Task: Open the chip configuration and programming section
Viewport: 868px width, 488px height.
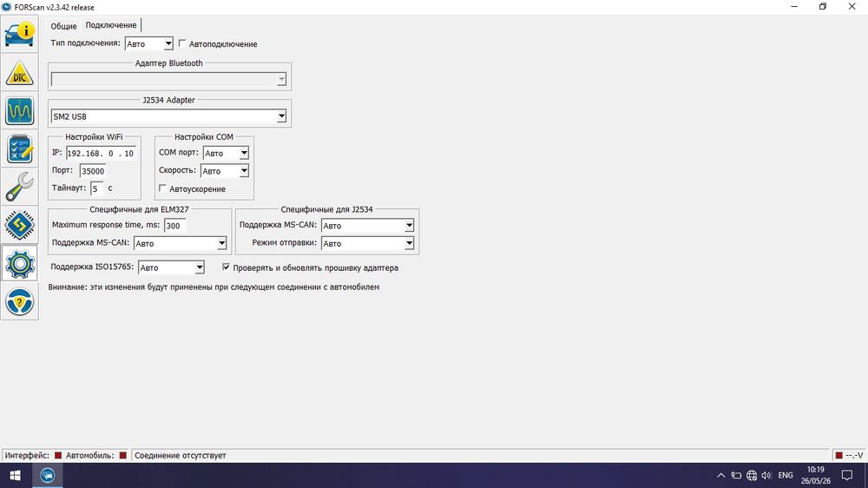Action: tap(19, 225)
